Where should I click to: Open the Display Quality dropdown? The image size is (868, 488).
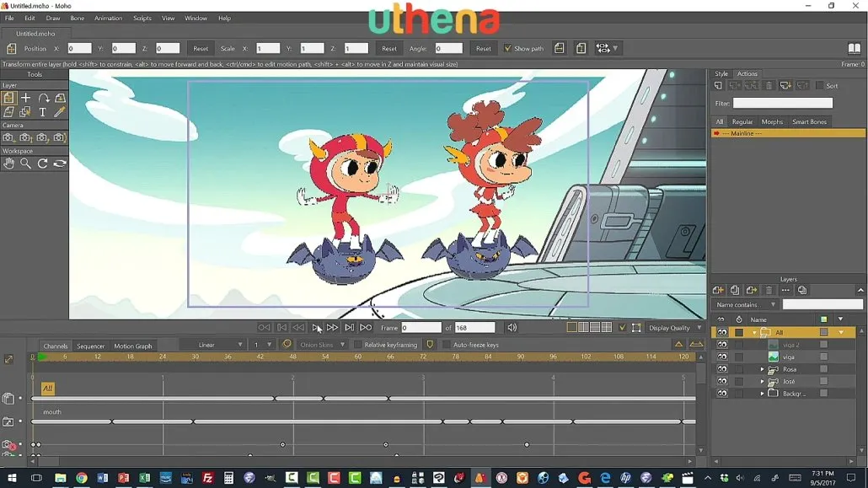click(675, 328)
